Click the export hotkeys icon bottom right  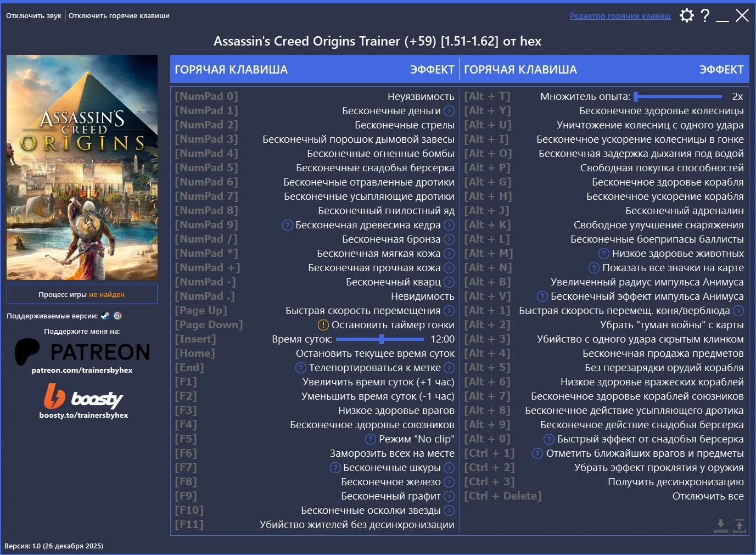(x=740, y=525)
